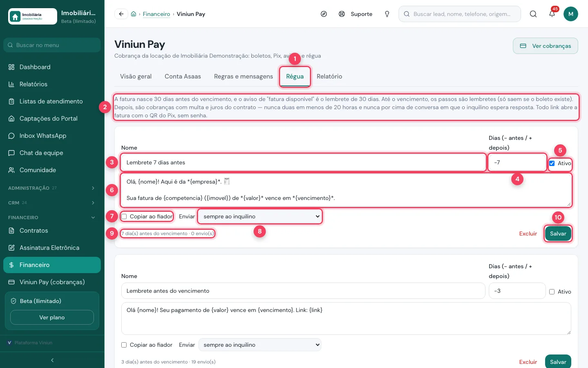Save the Lembrete 7 dias antes rule
588x368 pixels.
pyautogui.click(x=558, y=233)
